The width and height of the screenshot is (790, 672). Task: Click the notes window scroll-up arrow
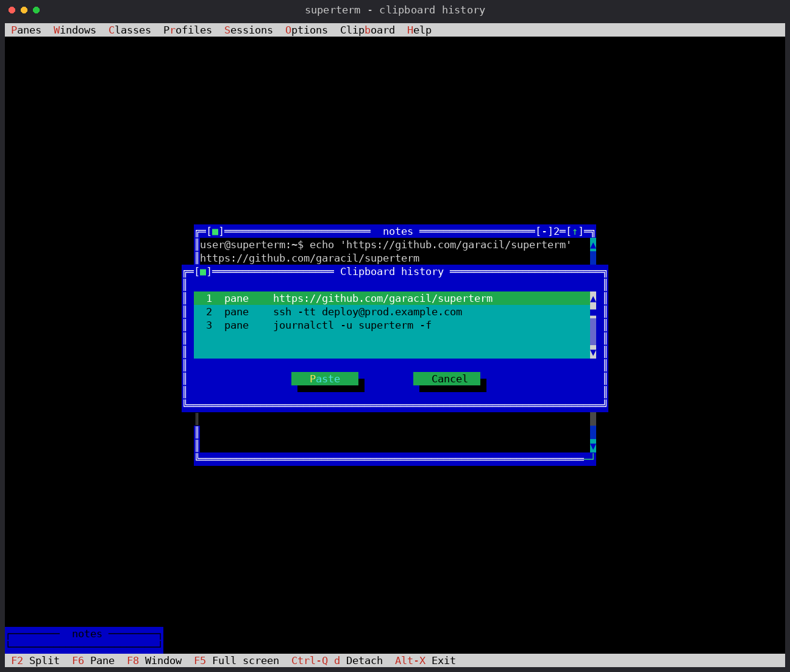click(x=593, y=245)
